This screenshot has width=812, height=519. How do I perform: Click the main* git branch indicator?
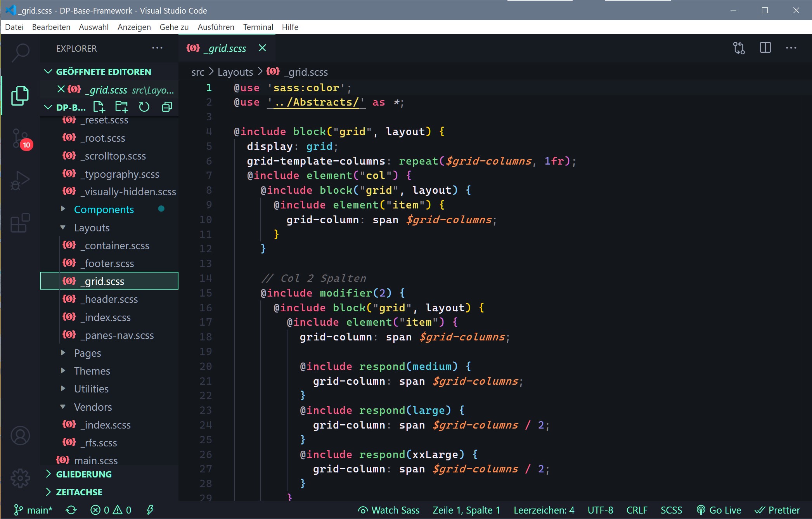coord(33,510)
